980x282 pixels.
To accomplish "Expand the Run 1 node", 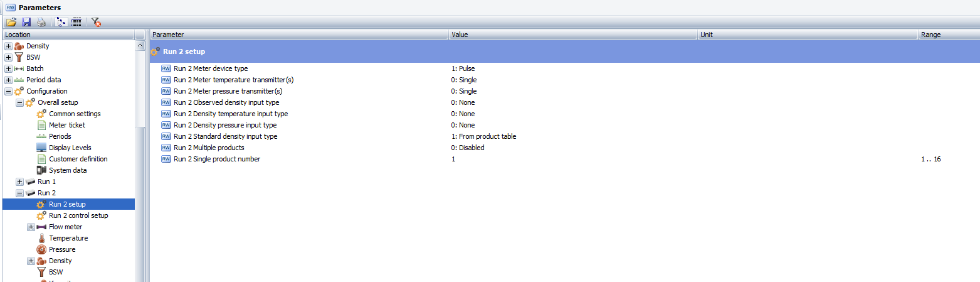I will [19, 182].
